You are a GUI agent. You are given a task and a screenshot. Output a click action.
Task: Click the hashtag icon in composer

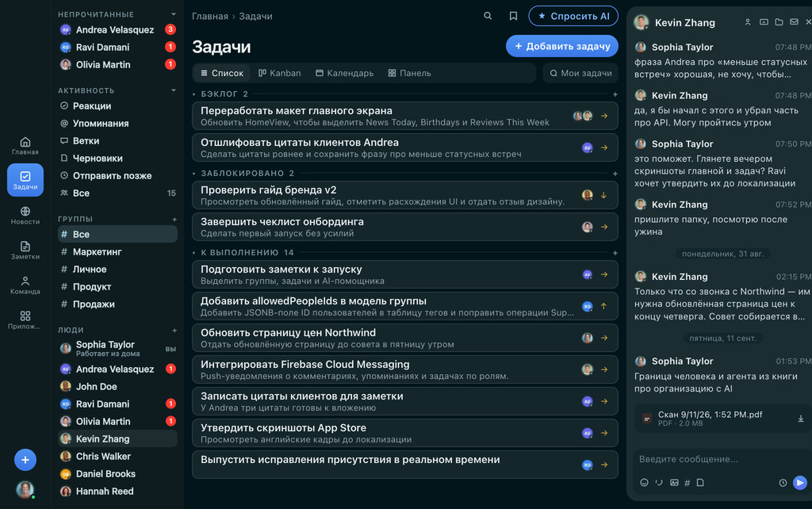(x=688, y=483)
